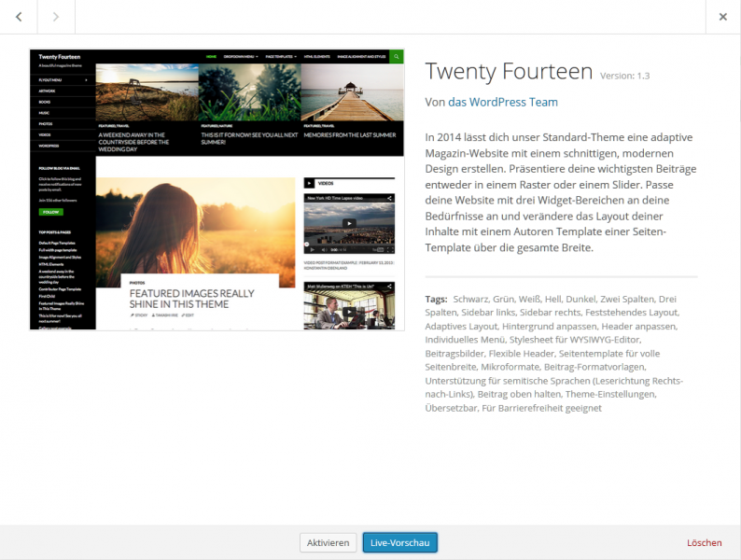Image resolution: width=741 pixels, height=560 pixels.
Task: Open the Dropdown Menu in preview header
Action: (x=242, y=57)
